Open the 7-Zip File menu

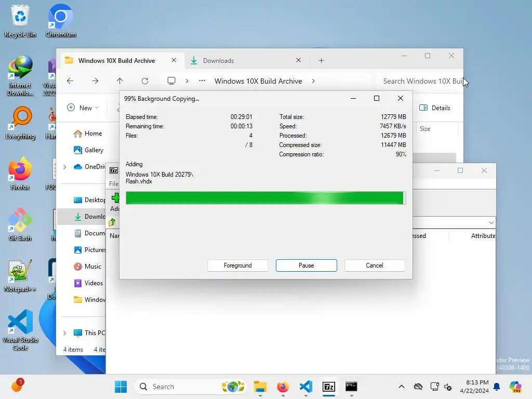click(x=114, y=183)
